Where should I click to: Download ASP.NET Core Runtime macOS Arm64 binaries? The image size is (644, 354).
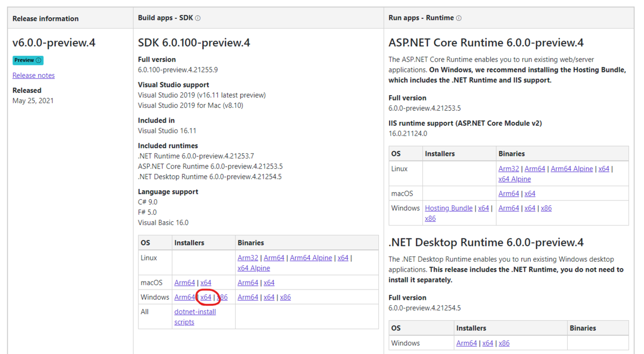pos(509,193)
